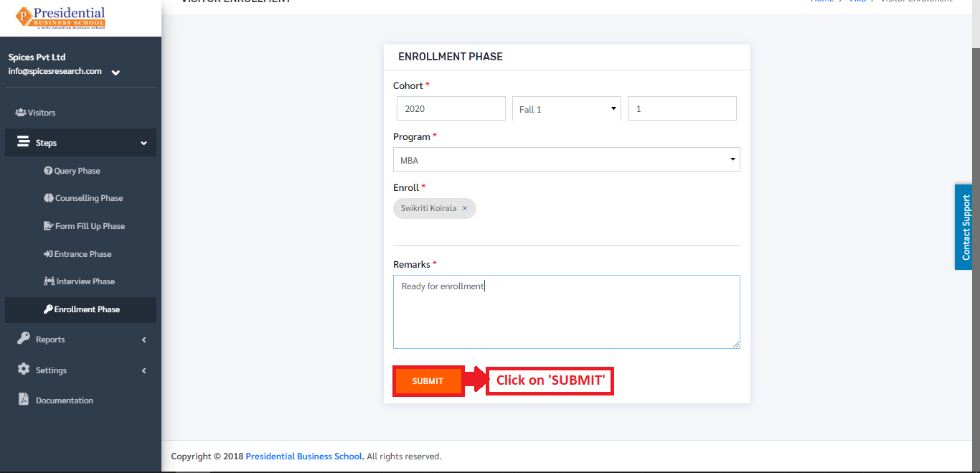This screenshot has height=473, width=980.
Task: Click the Enrollment Phase key icon
Action: pyautogui.click(x=48, y=309)
